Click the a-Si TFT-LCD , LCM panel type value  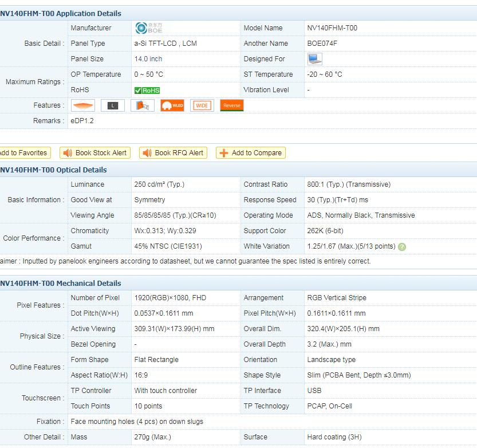click(x=165, y=44)
